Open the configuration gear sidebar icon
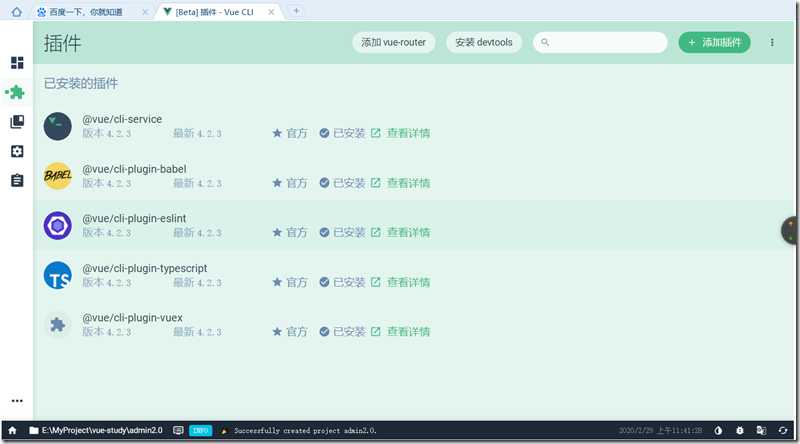The height and width of the screenshot is (444, 800). [x=17, y=151]
